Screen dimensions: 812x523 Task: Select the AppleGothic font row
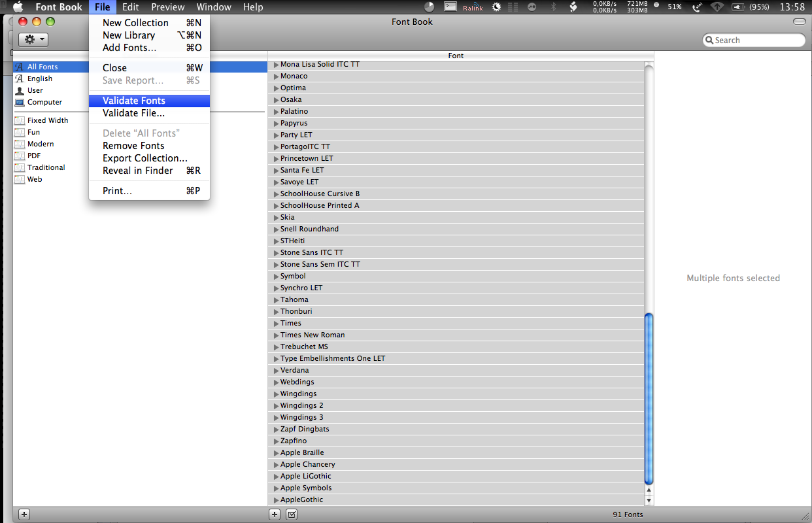coord(456,499)
